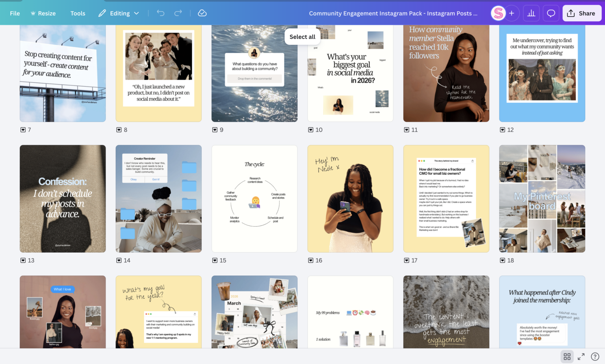Click the redo arrow icon
The width and height of the screenshot is (605, 364).
[x=178, y=13]
